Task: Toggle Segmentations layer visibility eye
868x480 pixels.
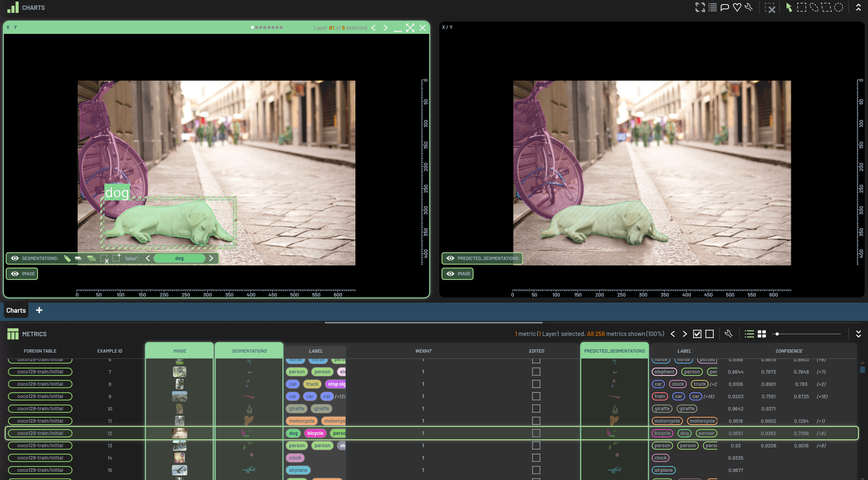Action: tap(15, 258)
